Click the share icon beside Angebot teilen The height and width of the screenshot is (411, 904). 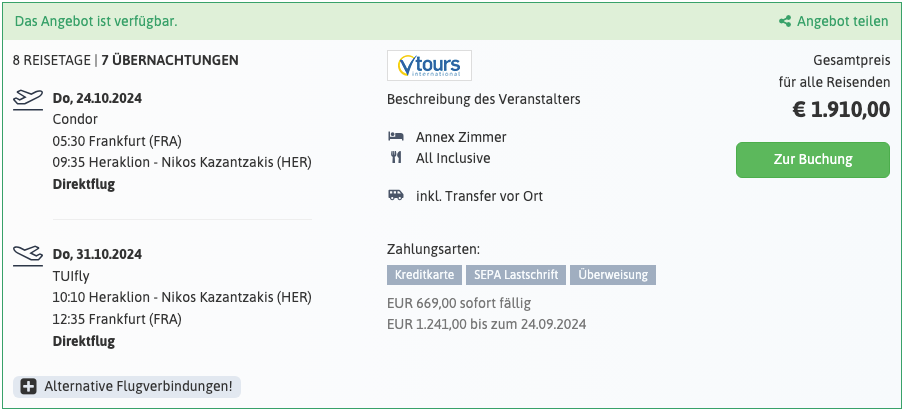[x=785, y=21]
